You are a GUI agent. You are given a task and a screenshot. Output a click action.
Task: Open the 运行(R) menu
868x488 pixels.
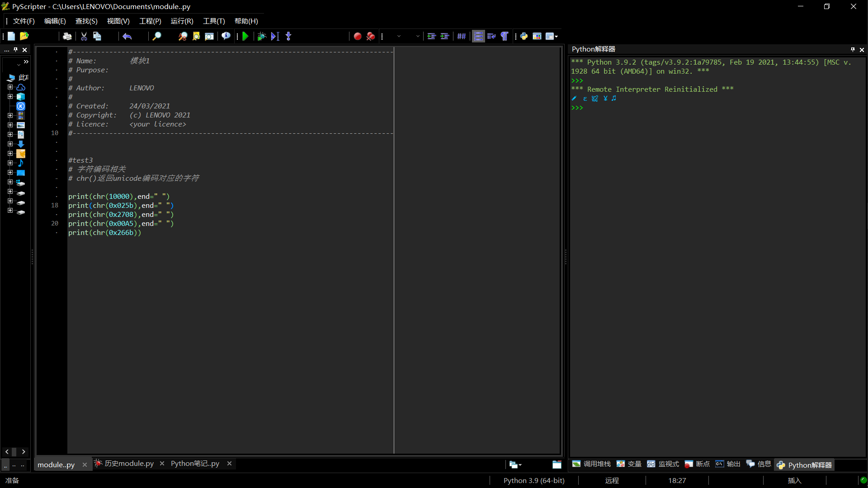pyautogui.click(x=182, y=21)
